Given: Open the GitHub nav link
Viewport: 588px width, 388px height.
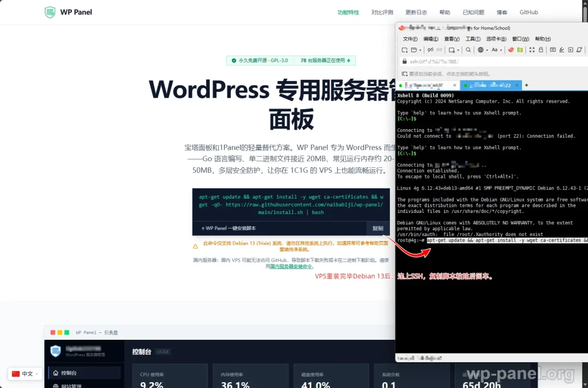Looking at the screenshot, I should 529,13.
